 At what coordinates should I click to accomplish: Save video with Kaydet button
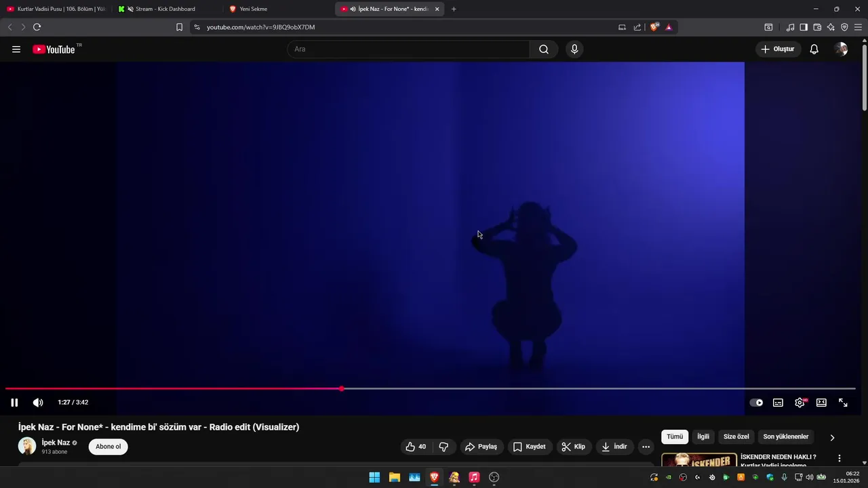coord(529,447)
